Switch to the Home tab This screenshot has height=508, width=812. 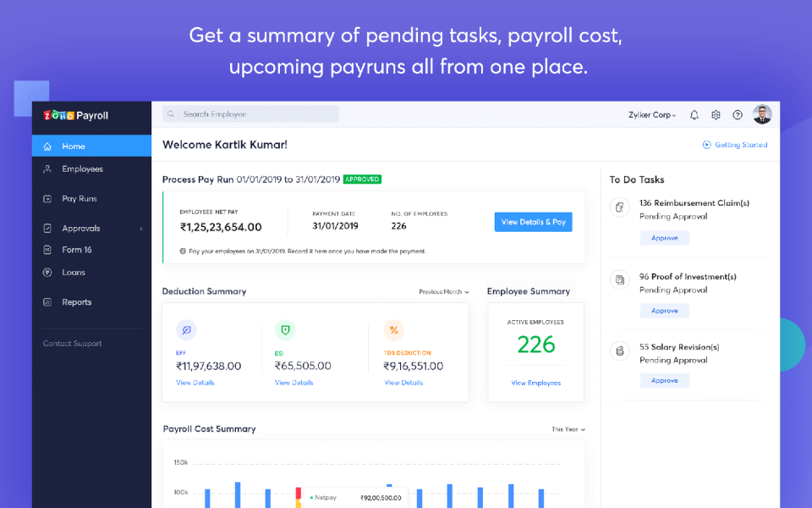coord(72,145)
